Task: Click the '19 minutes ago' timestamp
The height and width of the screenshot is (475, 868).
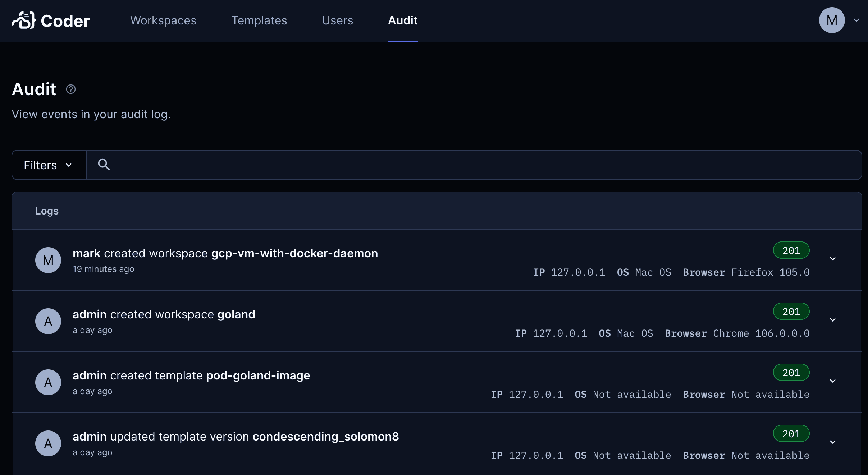Action: 103,269
